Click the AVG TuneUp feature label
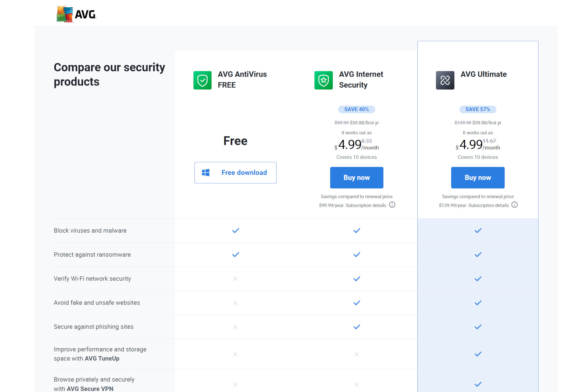Screen dimensions: 588x392 (100, 354)
